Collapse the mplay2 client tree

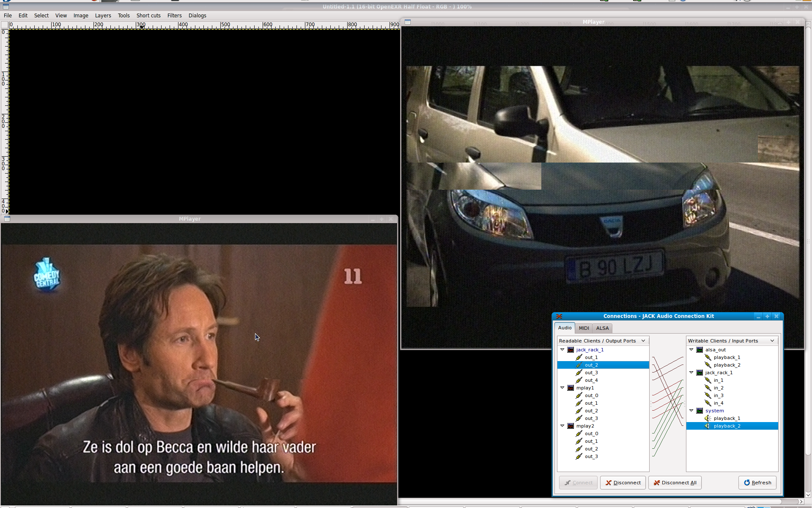tap(562, 426)
